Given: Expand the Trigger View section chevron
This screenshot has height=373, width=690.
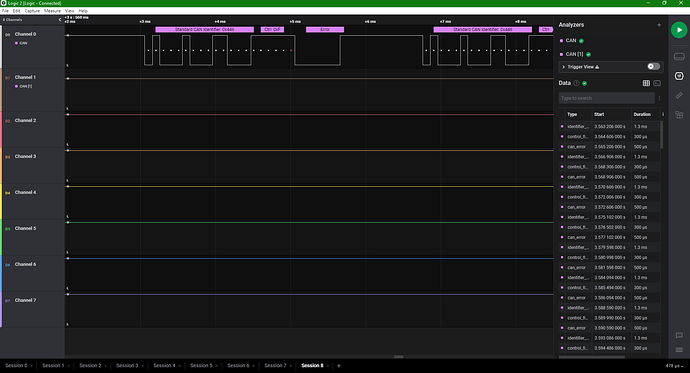Looking at the screenshot, I should [564, 67].
